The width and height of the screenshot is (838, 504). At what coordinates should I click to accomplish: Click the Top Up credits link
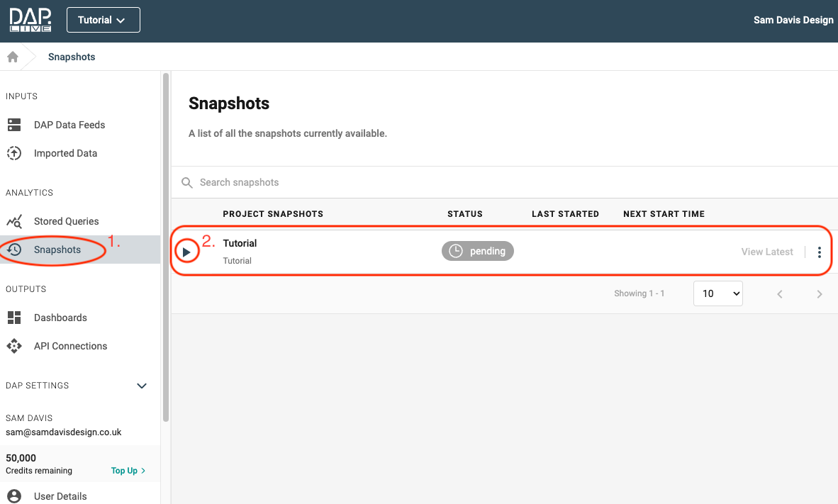(x=128, y=471)
